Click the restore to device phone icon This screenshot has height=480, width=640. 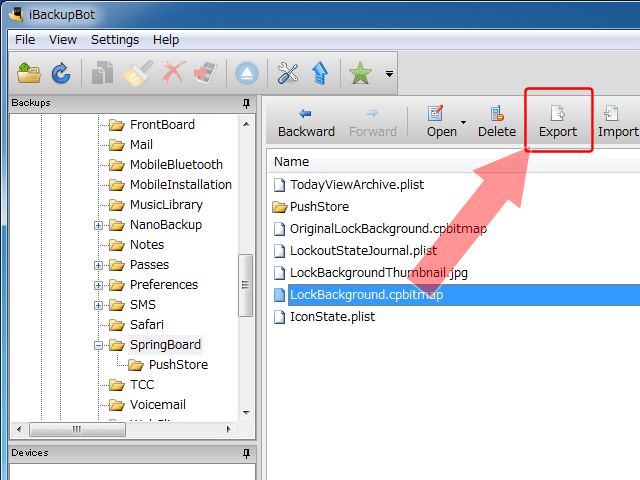(206, 73)
